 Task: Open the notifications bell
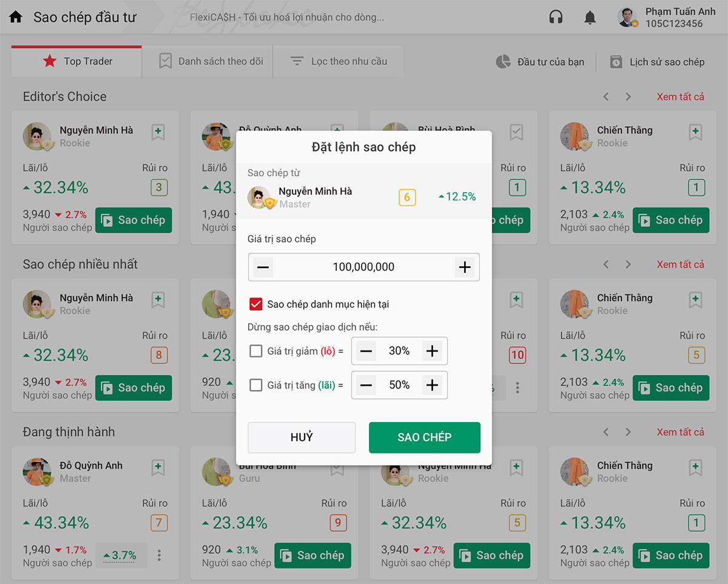[x=590, y=18]
